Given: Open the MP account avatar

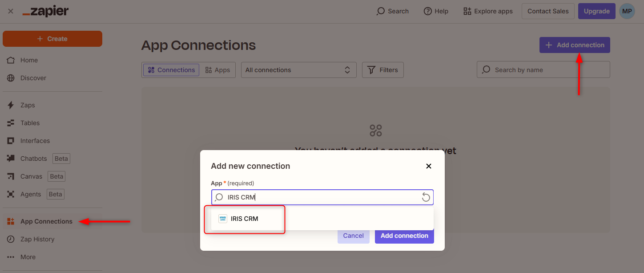Looking at the screenshot, I should [x=627, y=12].
